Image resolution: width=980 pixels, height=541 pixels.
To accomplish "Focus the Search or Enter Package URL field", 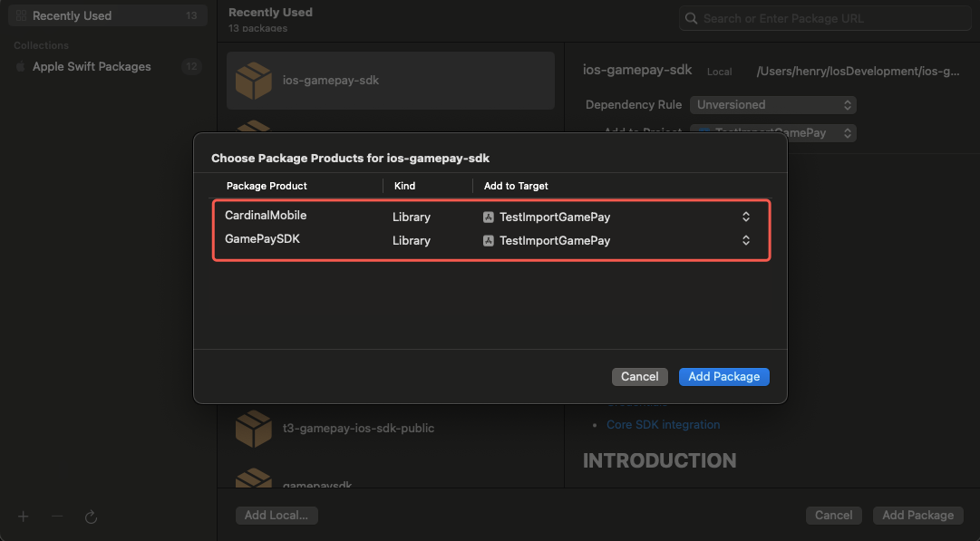I will tap(825, 18).
